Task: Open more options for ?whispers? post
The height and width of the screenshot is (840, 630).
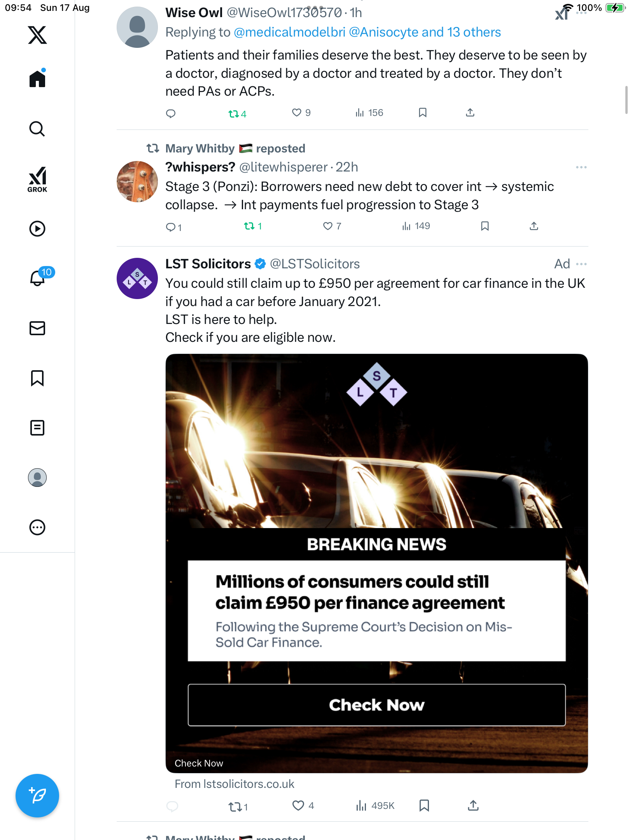Action: point(581,167)
